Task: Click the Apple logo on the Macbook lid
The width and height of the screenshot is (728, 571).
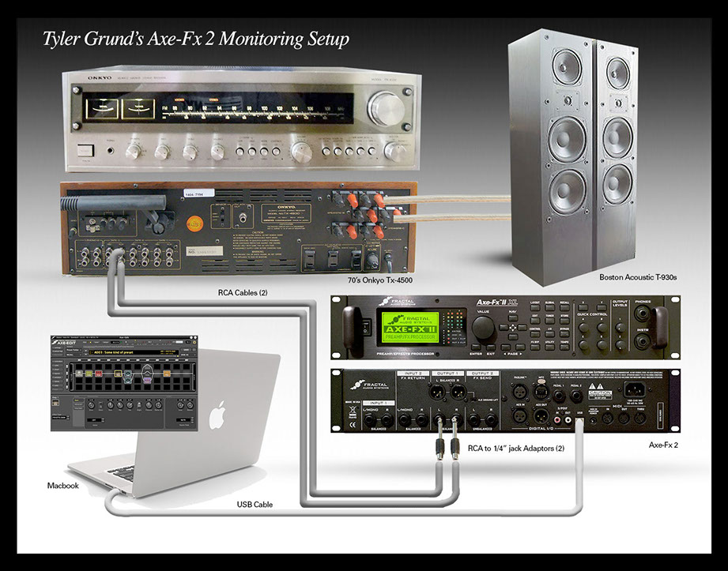Action: 216,415
